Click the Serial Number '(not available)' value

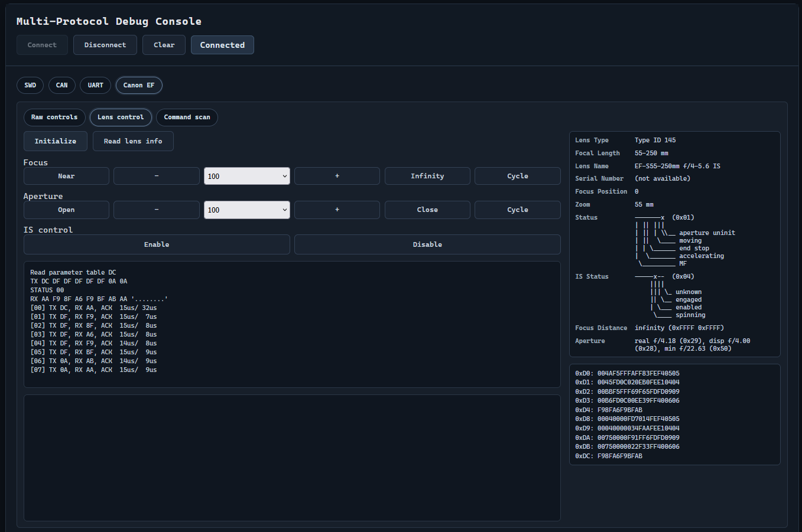pos(663,178)
